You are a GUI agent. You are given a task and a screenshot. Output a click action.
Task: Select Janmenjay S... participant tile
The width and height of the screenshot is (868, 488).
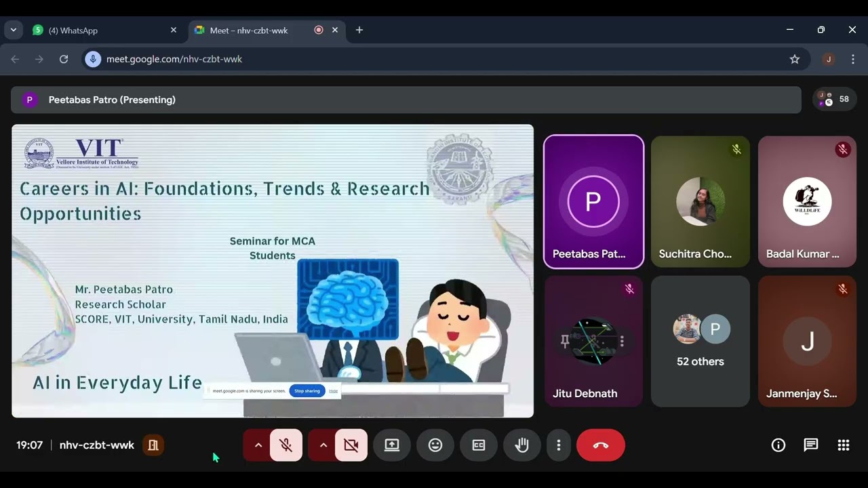[x=807, y=341]
